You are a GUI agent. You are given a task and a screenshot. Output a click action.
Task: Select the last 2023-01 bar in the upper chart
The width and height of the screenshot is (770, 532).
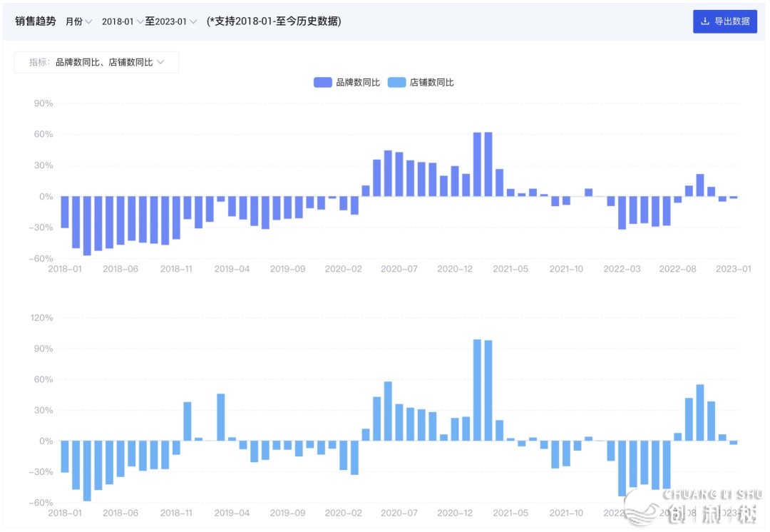(x=734, y=198)
